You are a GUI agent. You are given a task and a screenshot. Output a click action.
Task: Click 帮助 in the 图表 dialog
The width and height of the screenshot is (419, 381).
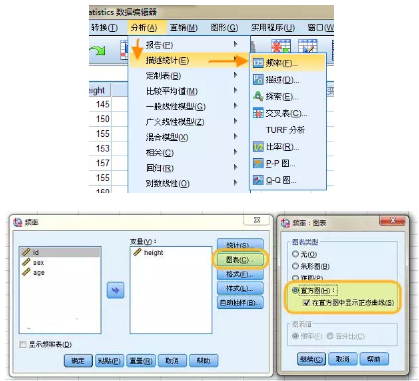374,359
